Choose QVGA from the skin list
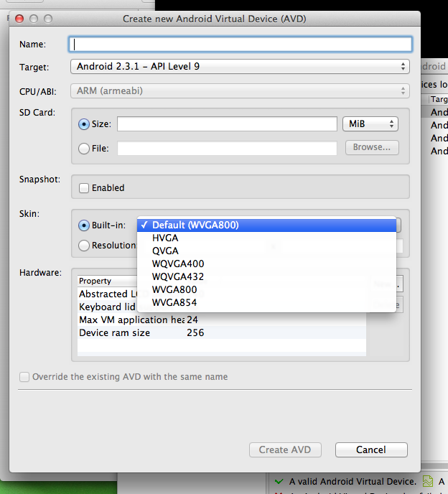This screenshot has height=494, width=448. tap(266, 251)
